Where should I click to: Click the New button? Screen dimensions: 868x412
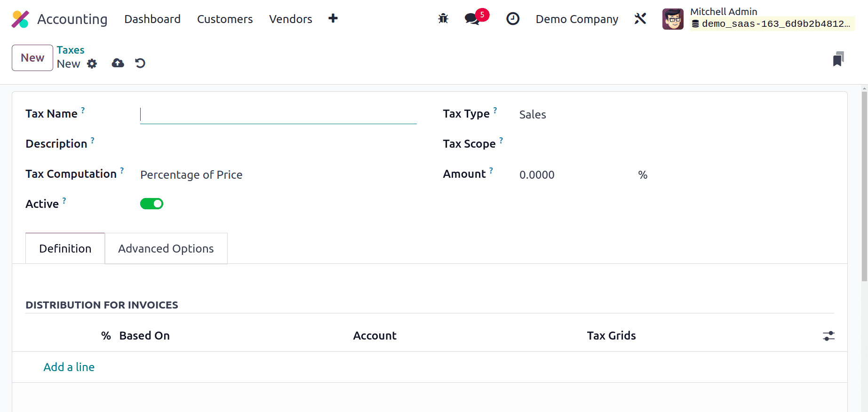32,58
